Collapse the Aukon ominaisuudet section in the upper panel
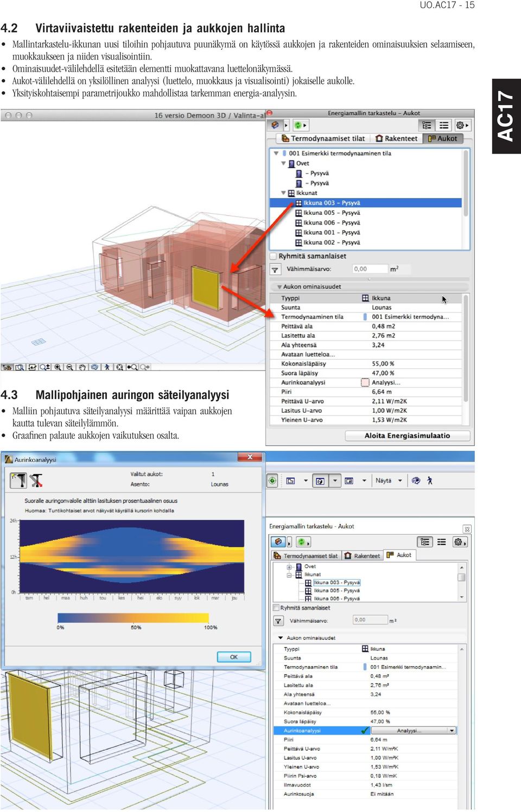 [x=279, y=287]
